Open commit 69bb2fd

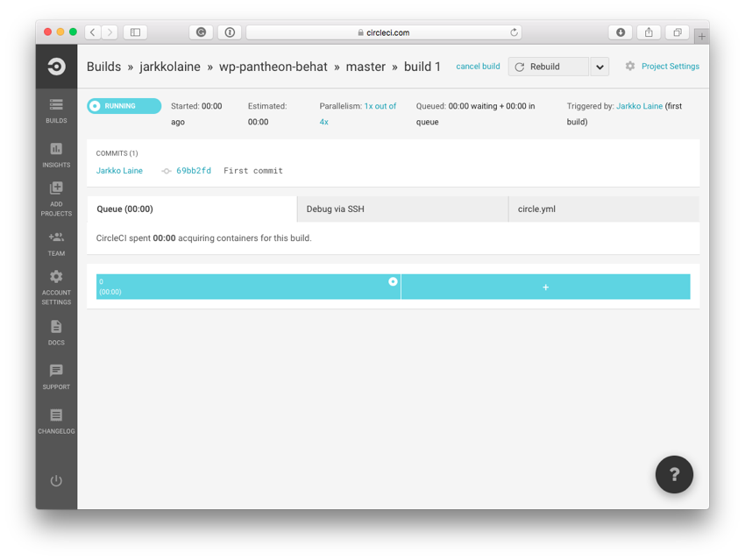coord(194,171)
